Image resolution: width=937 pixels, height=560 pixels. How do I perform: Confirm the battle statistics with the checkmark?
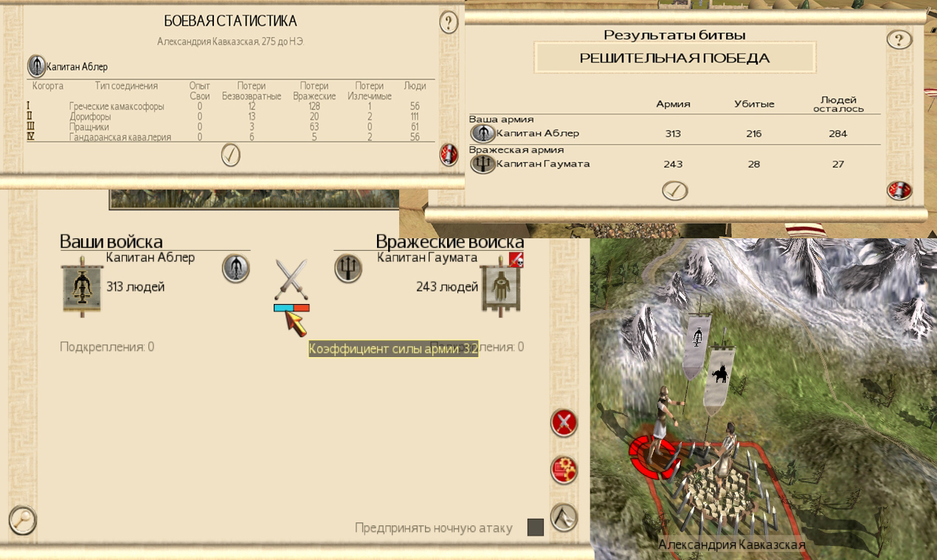click(231, 155)
